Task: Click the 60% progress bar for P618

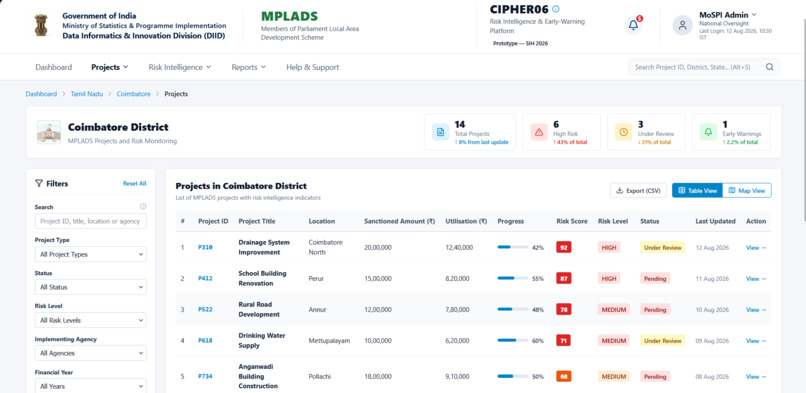Action: coord(513,341)
